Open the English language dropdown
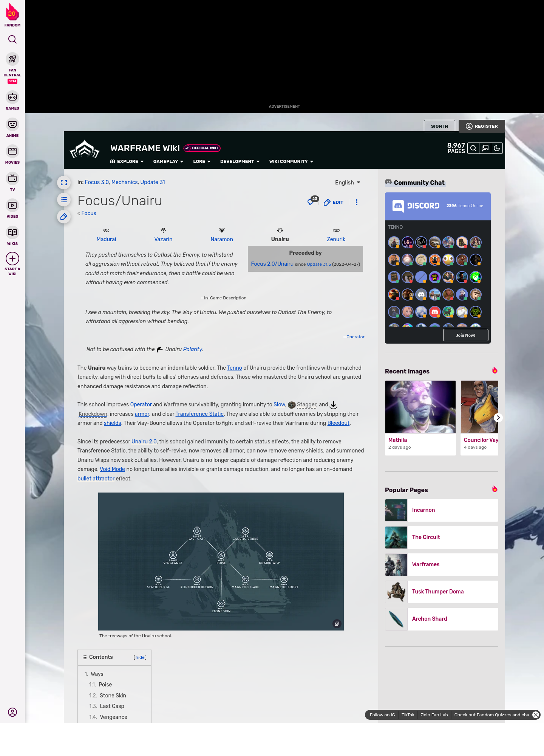Viewport: 544px width, 756px height. [x=348, y=183]
